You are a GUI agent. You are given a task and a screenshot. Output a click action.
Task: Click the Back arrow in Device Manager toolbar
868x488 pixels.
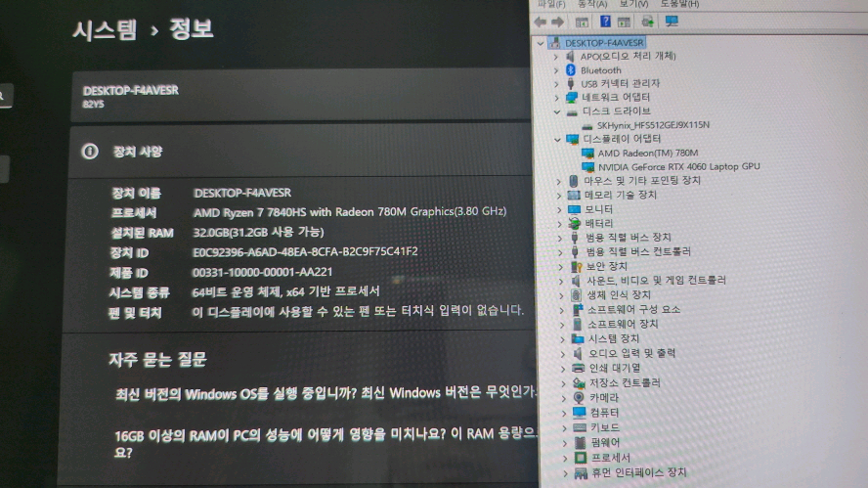[541, 22]
